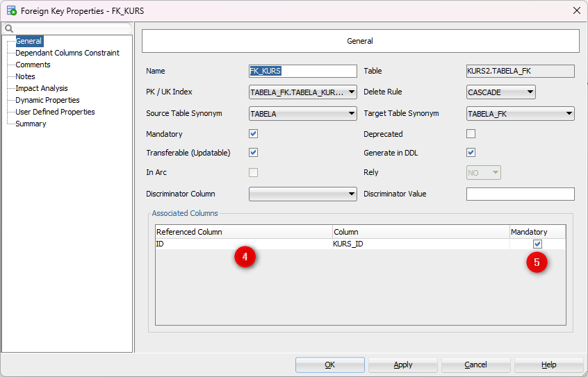588x377 pixels.
Task: Click the search magnifier icon
Action: click(9, 28)
